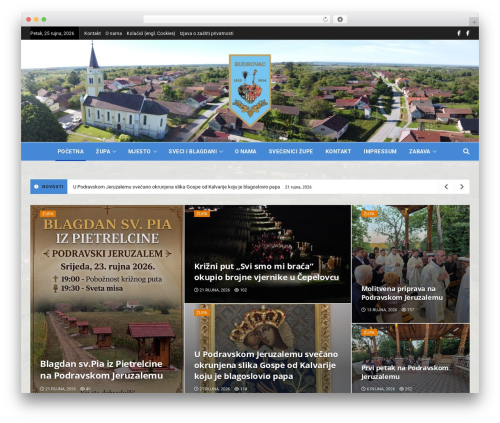Click clock icon on Blagdan sv.Pia card
Viewport: 500px width, 423px height.
(x=42, y=389)
